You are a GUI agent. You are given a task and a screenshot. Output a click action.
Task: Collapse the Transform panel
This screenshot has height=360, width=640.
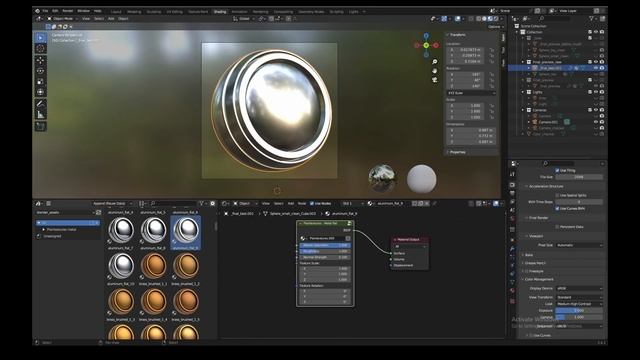click(x=458, y=35)
